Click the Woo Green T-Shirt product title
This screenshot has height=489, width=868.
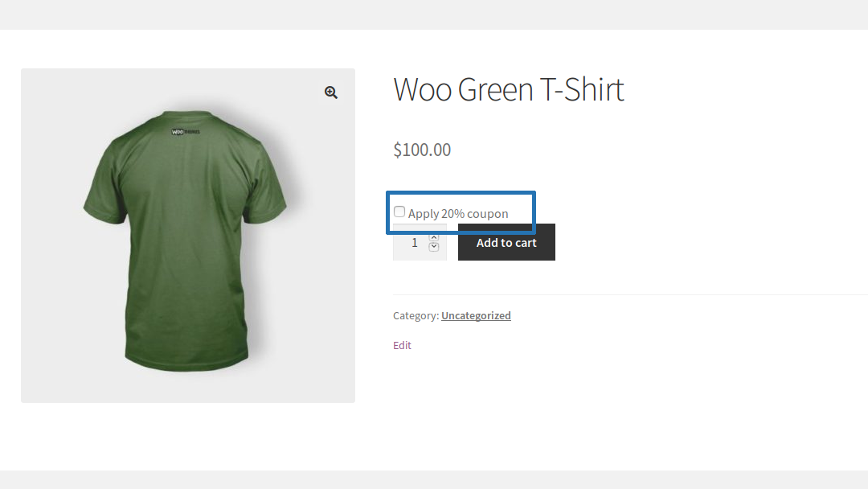pos(508,89)
